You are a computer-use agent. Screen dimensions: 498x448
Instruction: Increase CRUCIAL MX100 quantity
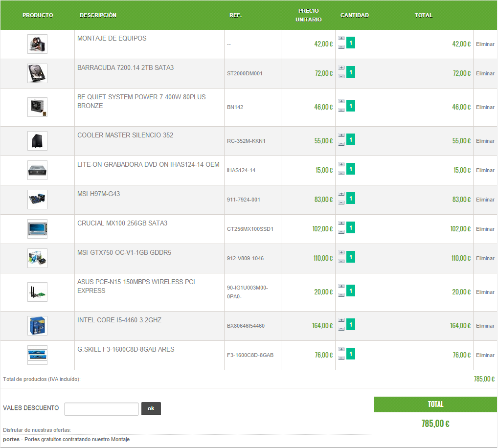click(x=341, y=223)
